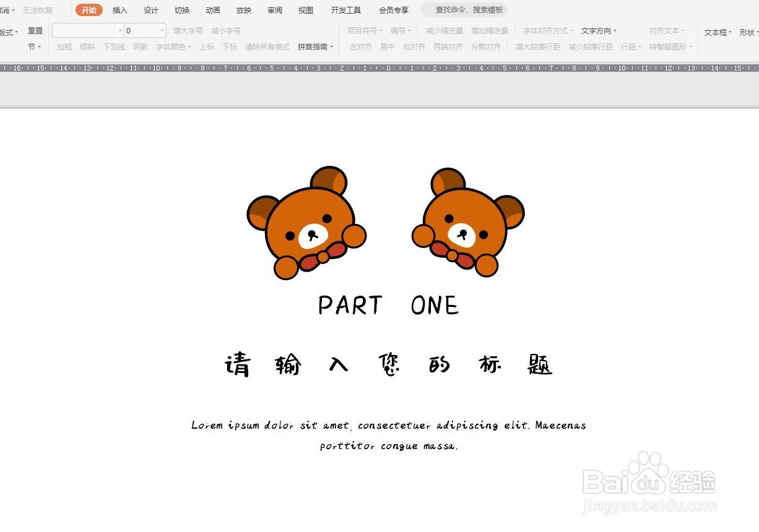
Task: Open the 编号 numbering dropdown
Action: click(x=401, y=30)
